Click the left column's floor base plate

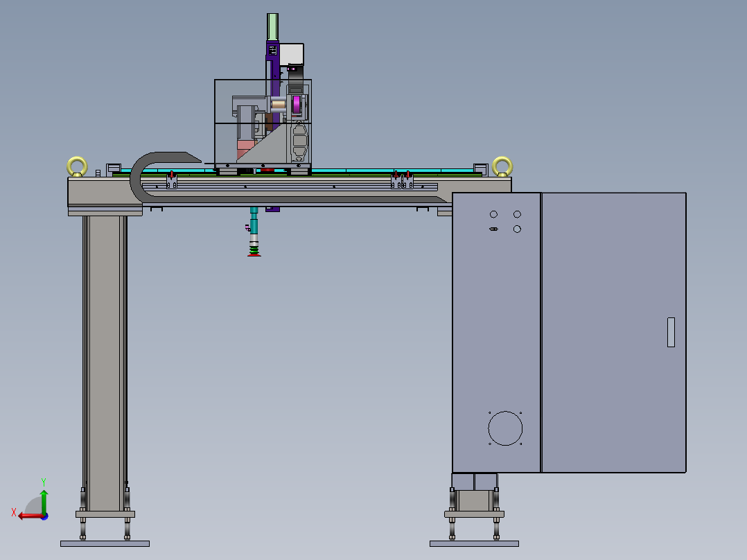(105, 543)
